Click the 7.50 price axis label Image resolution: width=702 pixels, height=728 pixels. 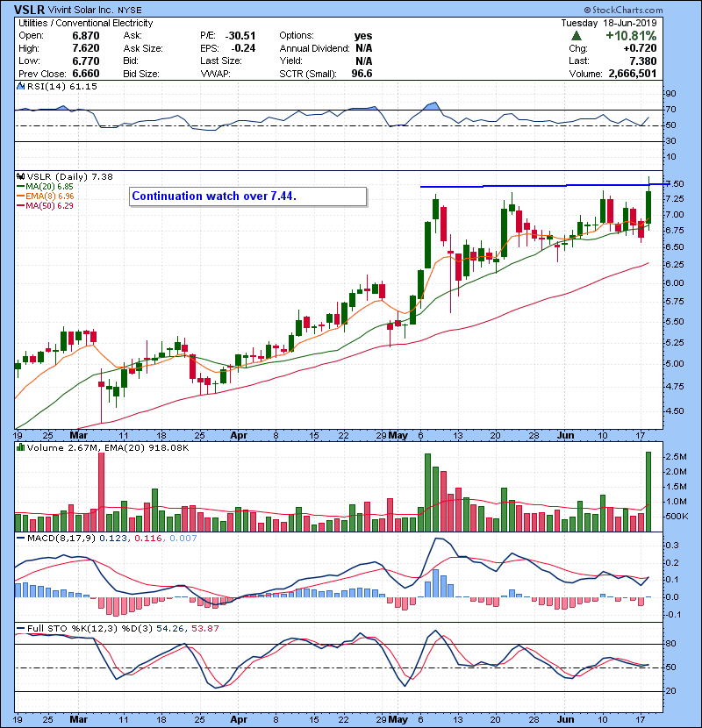pos(675,184)
